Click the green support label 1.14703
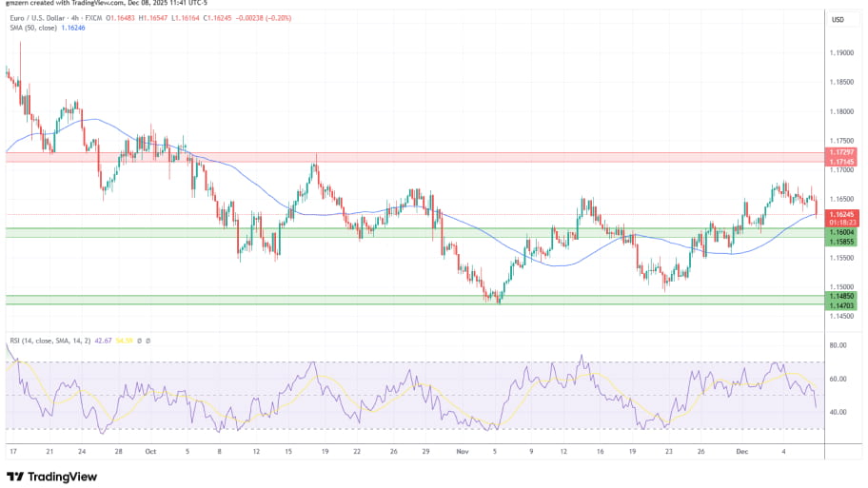868x488 pixels. 841,306
